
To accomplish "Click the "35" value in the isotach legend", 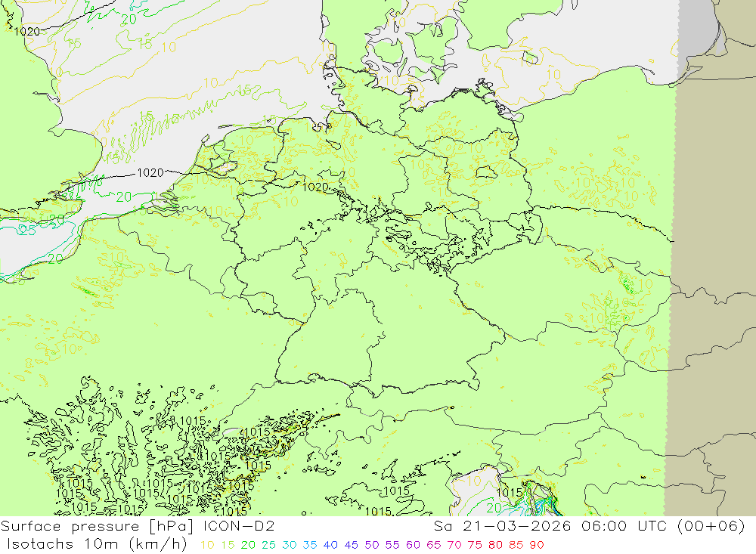I will coord(310,545).
